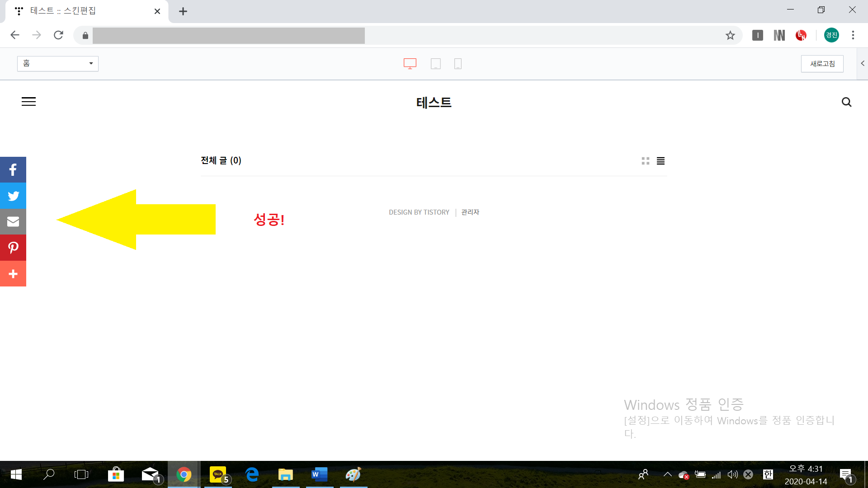This screenshot has width=868, height=488.
Task: Switch to mobile preview mode
Action: coord(458,64)
